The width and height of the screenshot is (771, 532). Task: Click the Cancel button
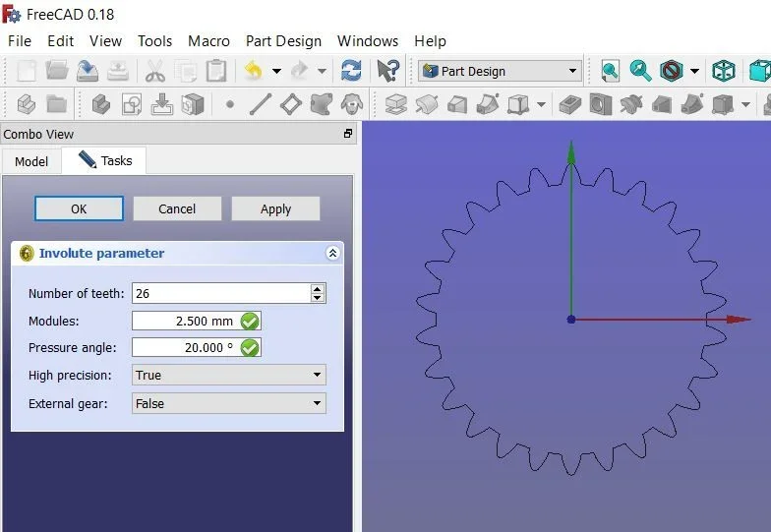coord(177,208)
